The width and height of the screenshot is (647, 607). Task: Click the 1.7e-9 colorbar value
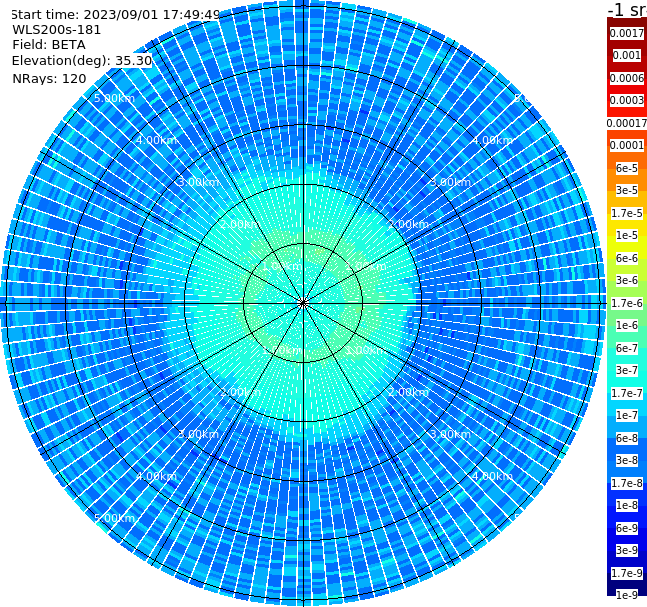[627, 573]
